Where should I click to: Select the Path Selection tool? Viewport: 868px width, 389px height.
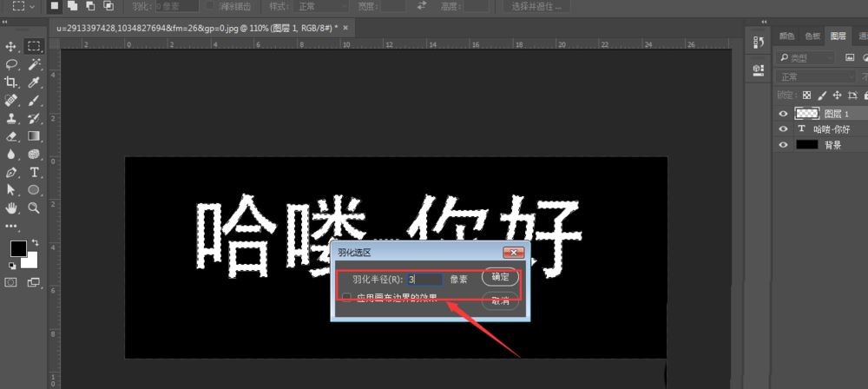tap(10, 190)
